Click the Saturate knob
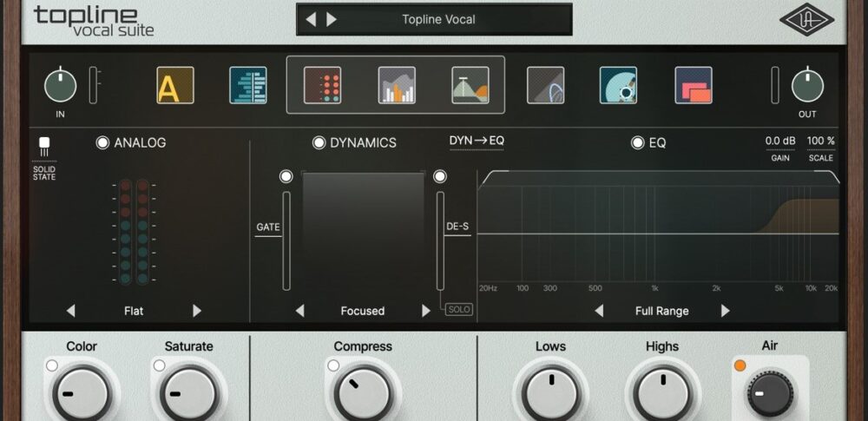Screen dimensions: 868x421 [x=189, y=394]
